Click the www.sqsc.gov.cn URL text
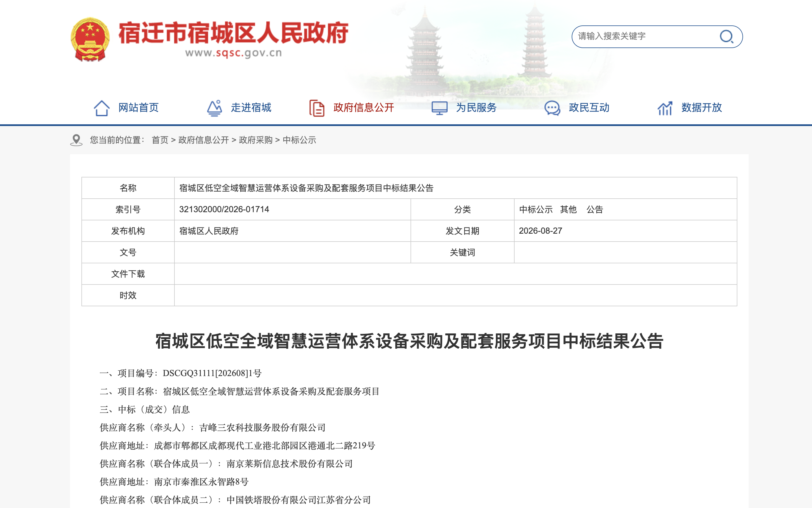The height and width of the screenshot is (508, 812). tap(233, 53)
